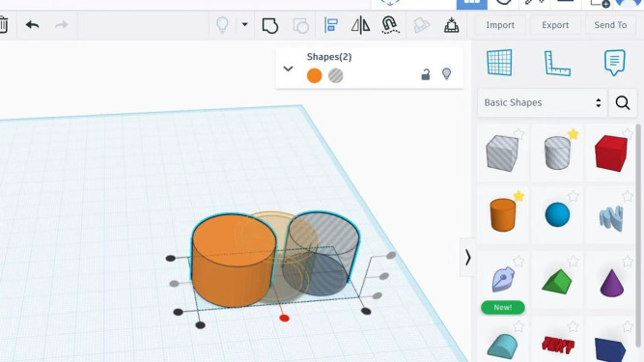This screenshot has height=362, width=644.
Task: Unfavorite the starred hole Cylinder
Action: pyautogui.click(x=573, y=134)
